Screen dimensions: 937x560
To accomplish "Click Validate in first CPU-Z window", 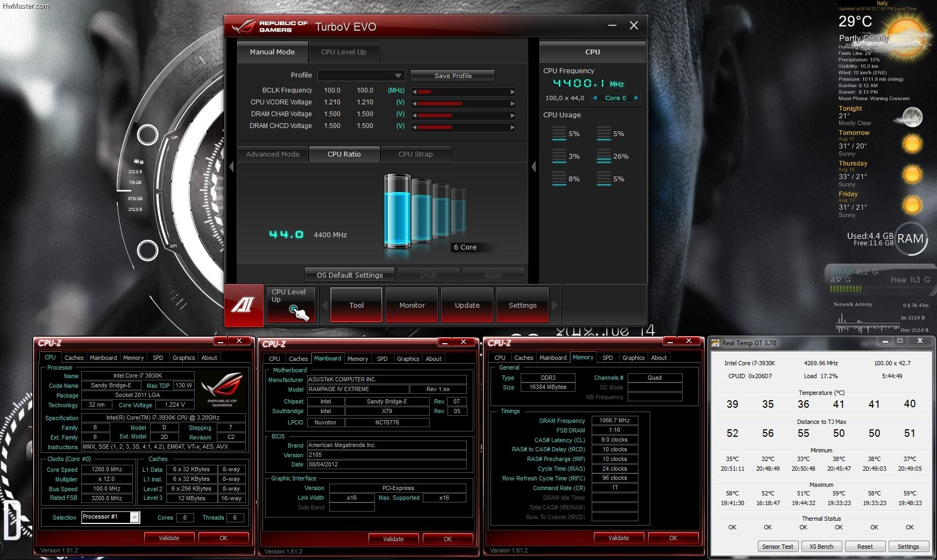I will (x=169, y=538).
